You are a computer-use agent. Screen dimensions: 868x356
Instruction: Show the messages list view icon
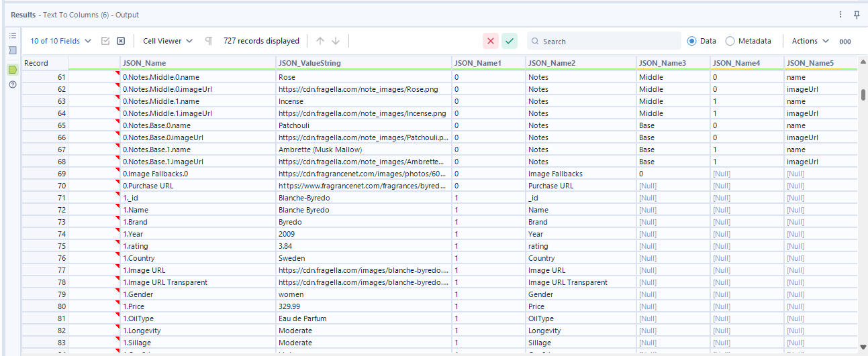tap(12, 36)
